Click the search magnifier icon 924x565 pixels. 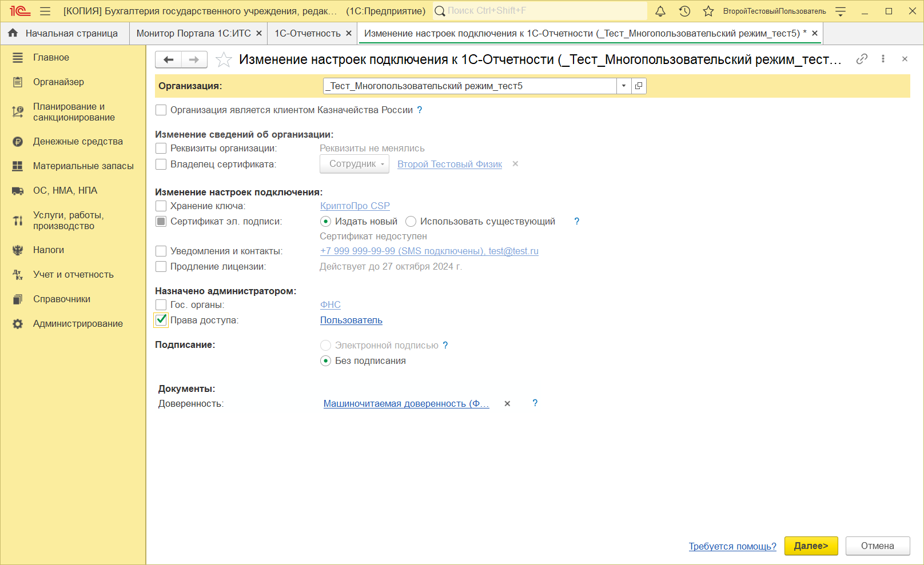tap(440, 11)
